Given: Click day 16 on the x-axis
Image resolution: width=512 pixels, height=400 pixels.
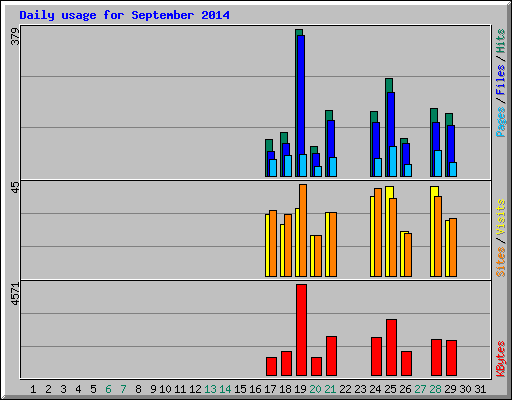Looking at the screenshot, I should click(x=255, y=389).
